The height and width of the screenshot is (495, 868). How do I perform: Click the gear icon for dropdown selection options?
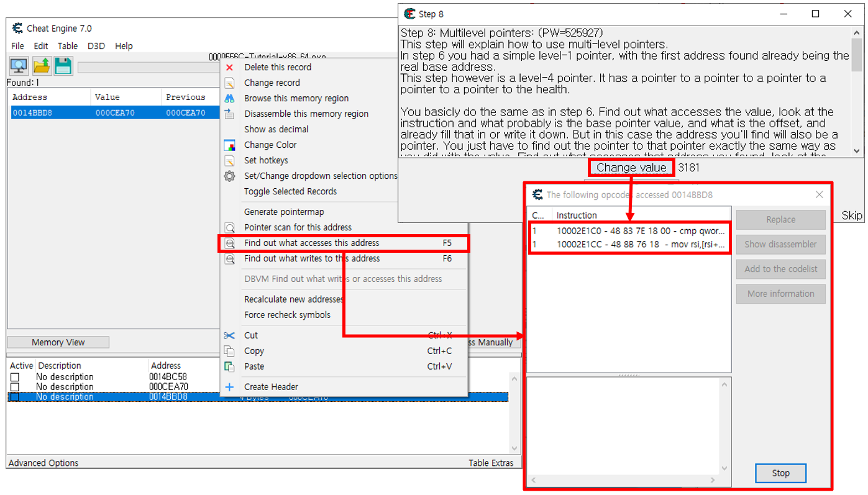[229, 176]
